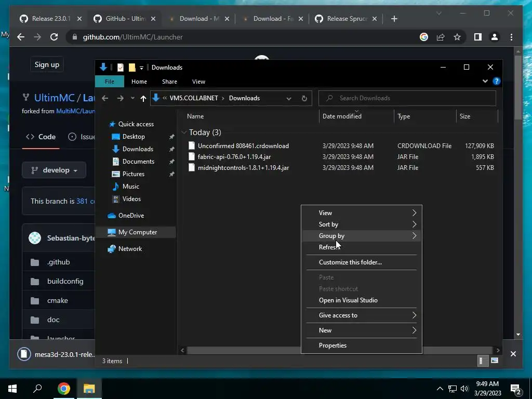
Task: Choose Properties from context menu
Action: pos(362,345)
